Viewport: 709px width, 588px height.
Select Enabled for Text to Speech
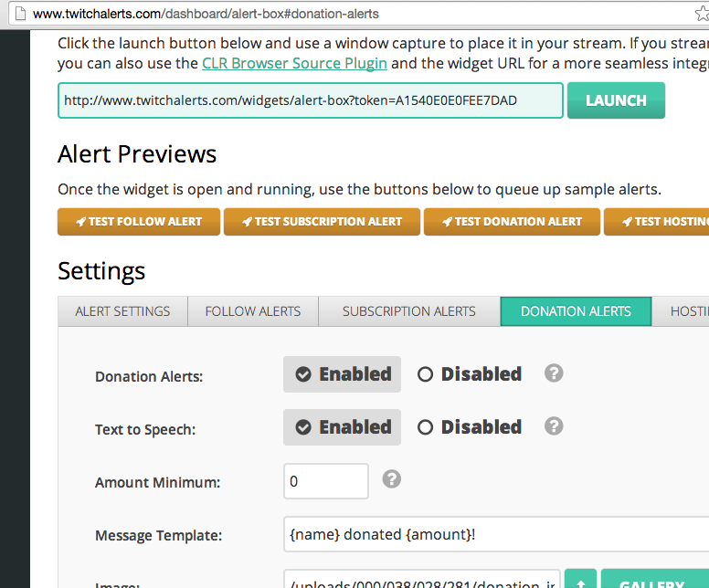coord(342,427)
